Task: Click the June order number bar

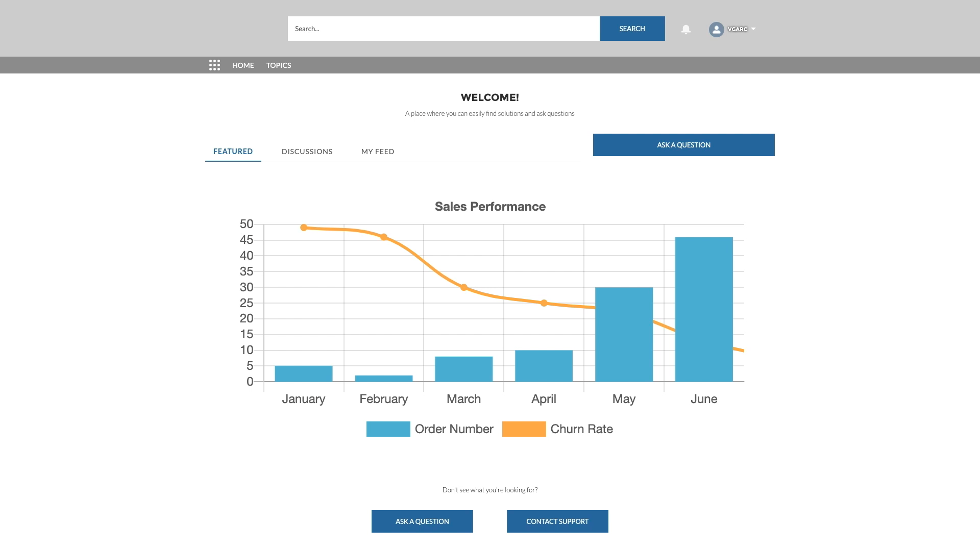Action: 704,309
